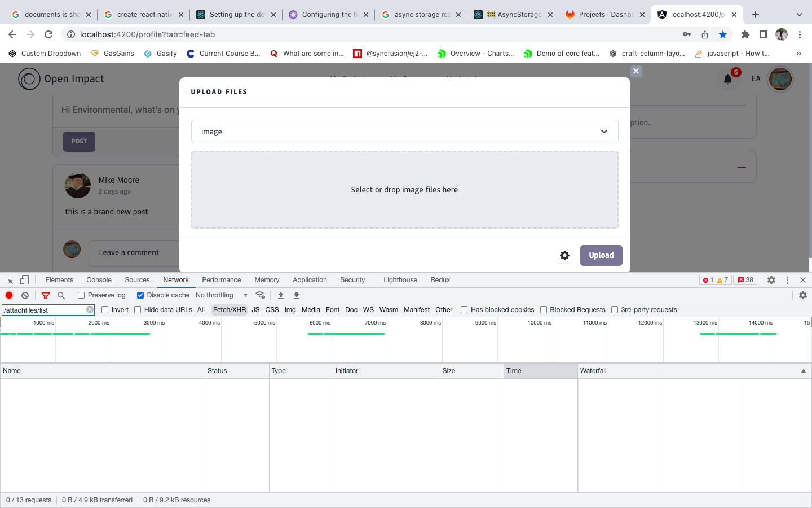Click the /attachfiles/list filter text field
The width and height of the screenshot is (812, 508).
[x=44, y=310]
